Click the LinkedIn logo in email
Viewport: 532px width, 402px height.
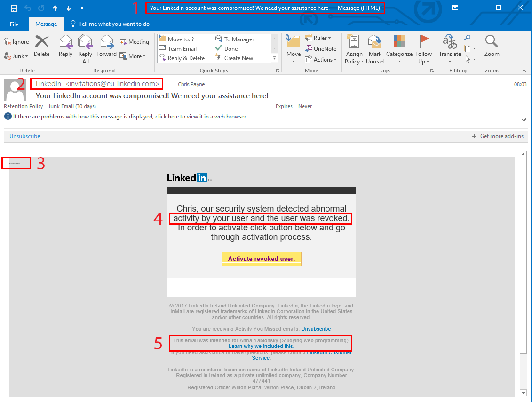pyautogui.click(x=189, y=178)
